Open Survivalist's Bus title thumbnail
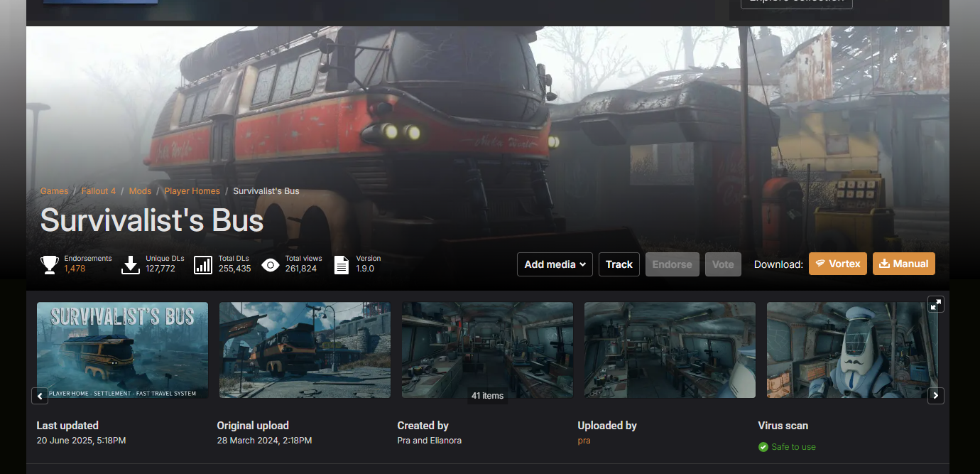The height and width of the screenshot is (474, 980). click(122, 350)
